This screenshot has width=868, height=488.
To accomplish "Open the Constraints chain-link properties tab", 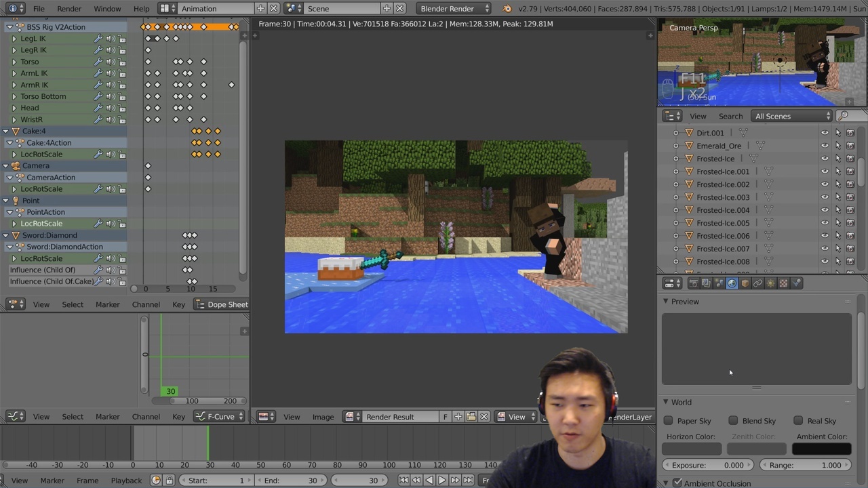I will point(757,283).
